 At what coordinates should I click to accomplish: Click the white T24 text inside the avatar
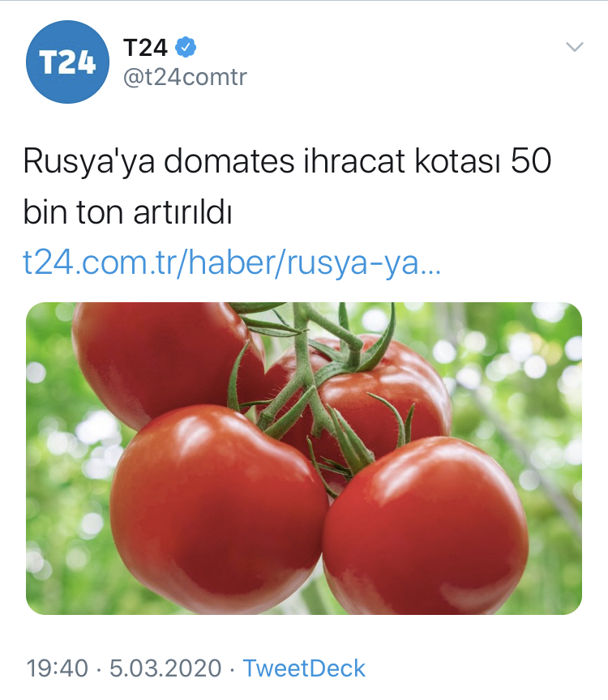click(67, 62)
